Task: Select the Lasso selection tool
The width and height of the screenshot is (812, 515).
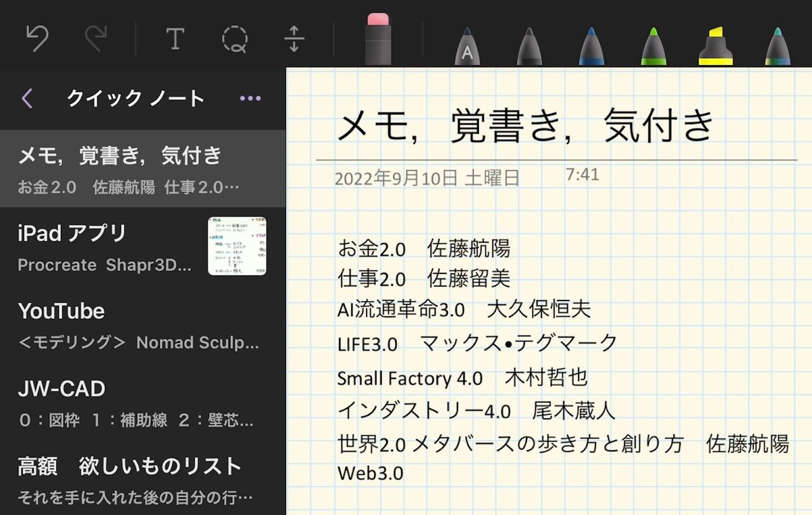Action: tap(235, 39)
